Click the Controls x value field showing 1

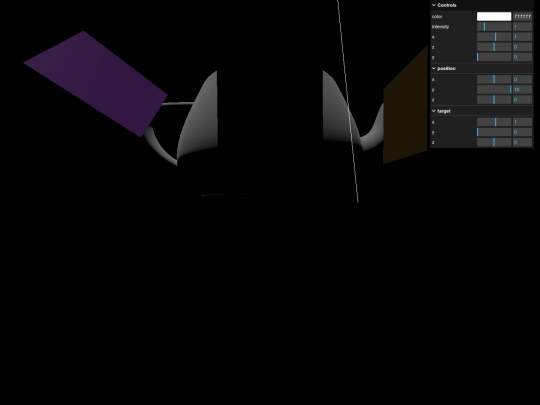click(x=522, y=37)
